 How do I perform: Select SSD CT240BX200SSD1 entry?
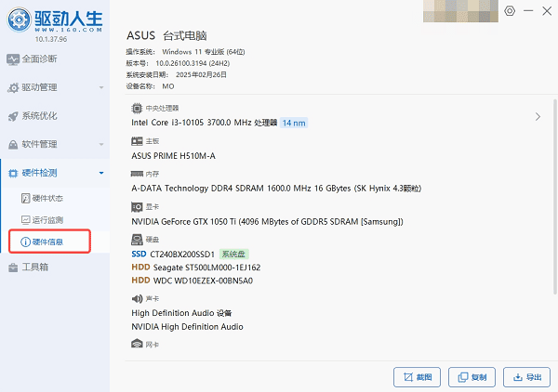point(173,255)
